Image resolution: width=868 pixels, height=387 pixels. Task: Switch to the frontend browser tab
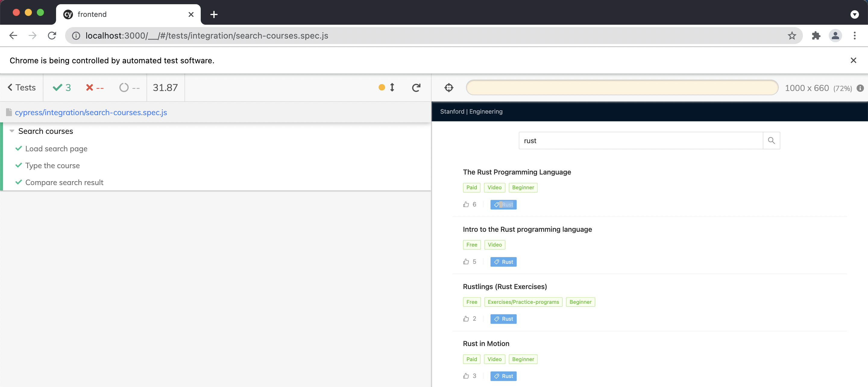pos(128,14)
